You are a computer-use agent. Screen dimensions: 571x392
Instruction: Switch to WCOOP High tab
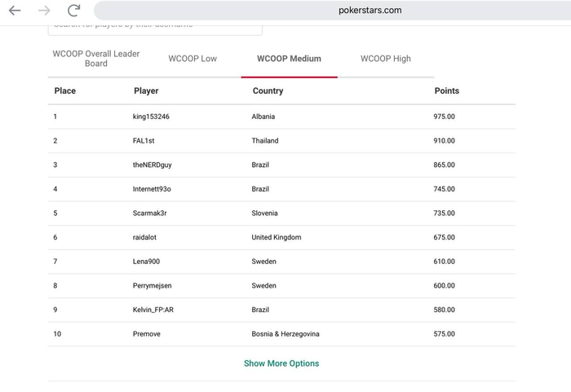coord(386,59)
